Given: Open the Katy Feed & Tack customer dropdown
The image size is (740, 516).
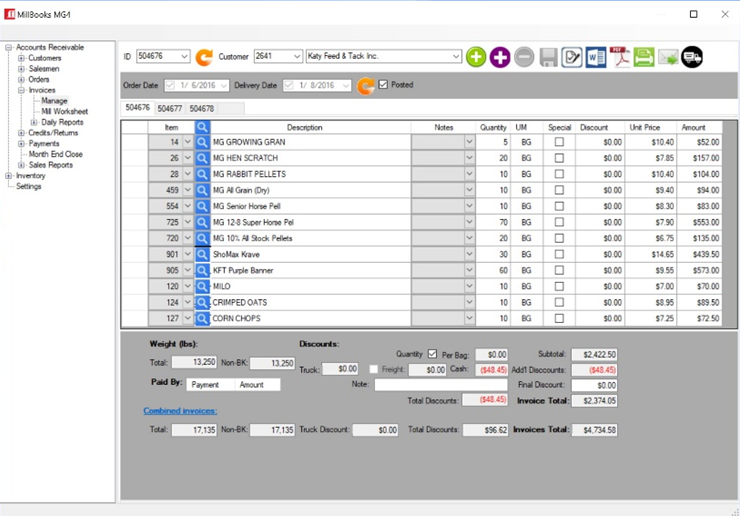Looking at the screenshot, I should tap(455, 56).
